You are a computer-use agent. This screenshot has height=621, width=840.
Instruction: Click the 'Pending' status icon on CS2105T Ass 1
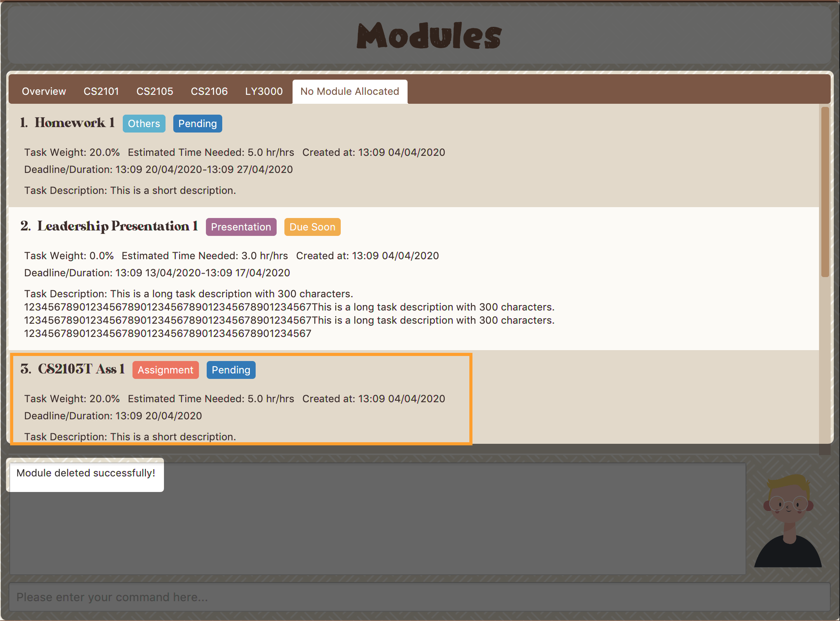point(231,370)
